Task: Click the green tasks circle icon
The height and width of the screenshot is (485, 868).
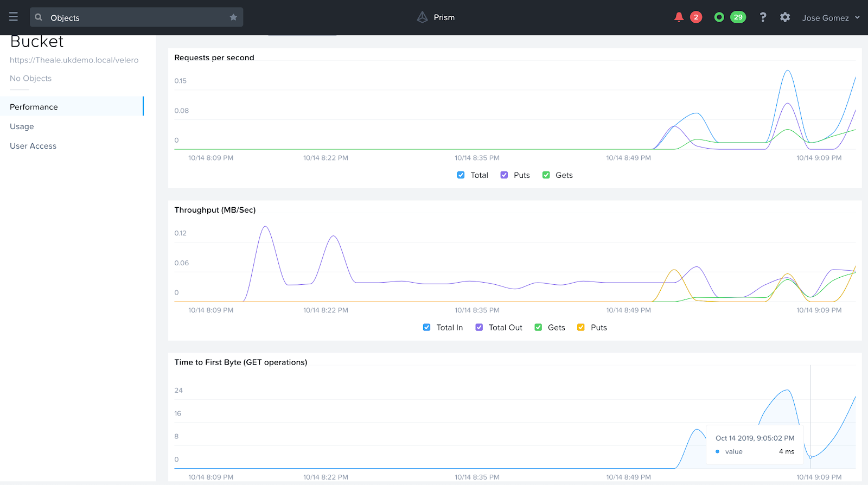Action: 719,17
